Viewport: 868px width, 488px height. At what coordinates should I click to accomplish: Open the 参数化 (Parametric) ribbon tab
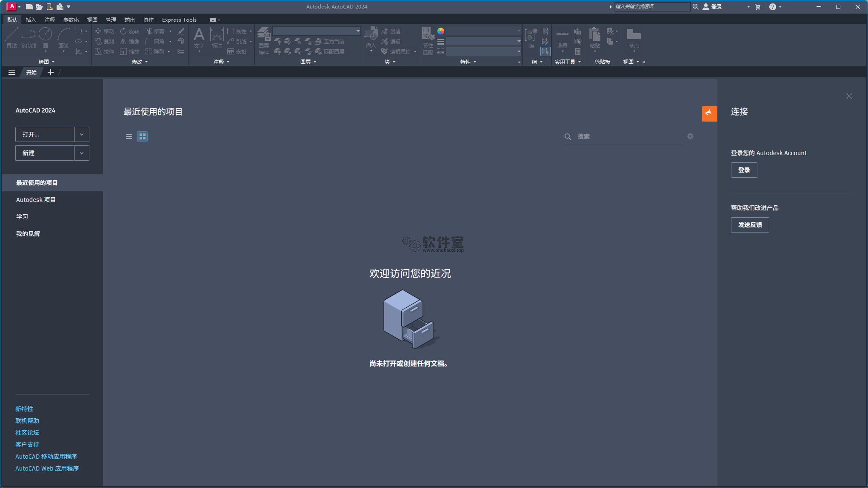pyautogui.click(x=71, y=20)
